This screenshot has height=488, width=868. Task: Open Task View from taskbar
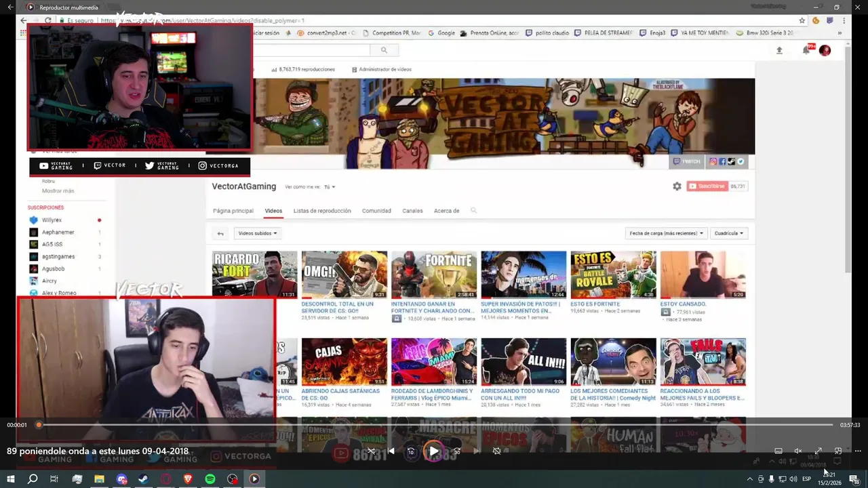pyautogui.click(x=54, y=479)
